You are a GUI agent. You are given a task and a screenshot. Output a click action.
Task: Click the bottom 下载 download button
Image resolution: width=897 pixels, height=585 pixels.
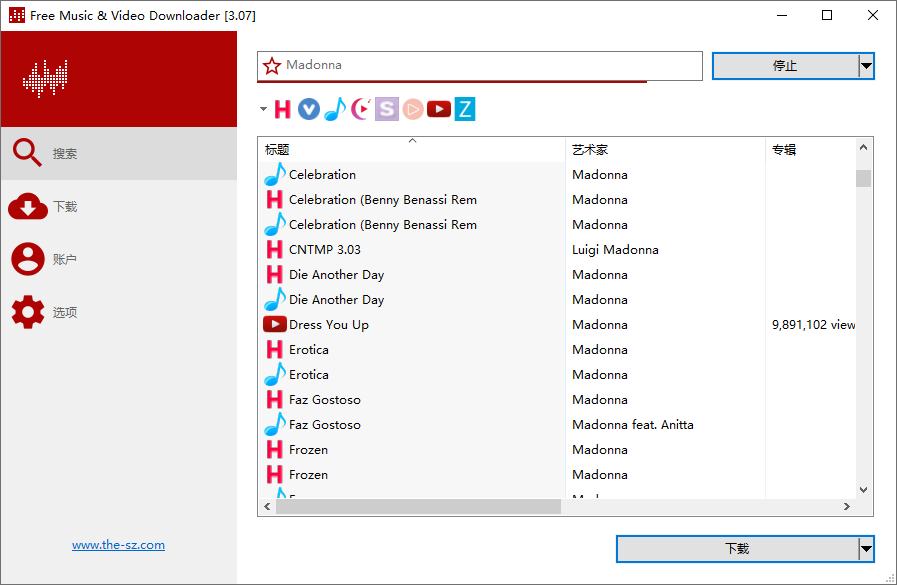(x=737, y=549)
